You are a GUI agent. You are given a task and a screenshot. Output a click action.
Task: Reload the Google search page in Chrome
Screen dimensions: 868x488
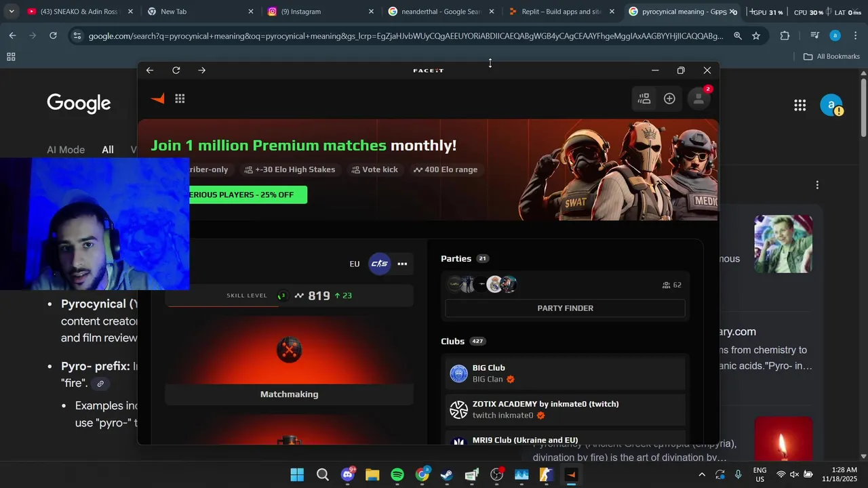coord(53,35)
